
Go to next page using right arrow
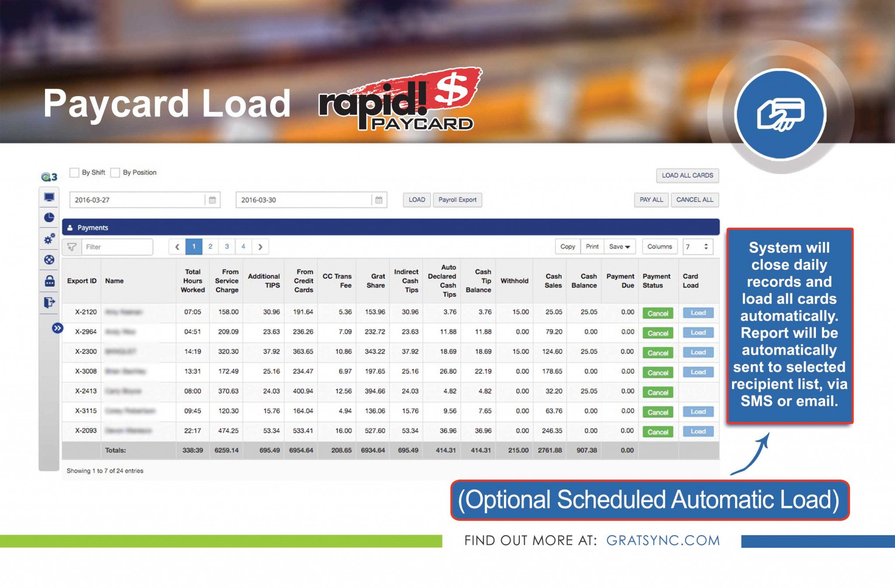click(260, 247)
